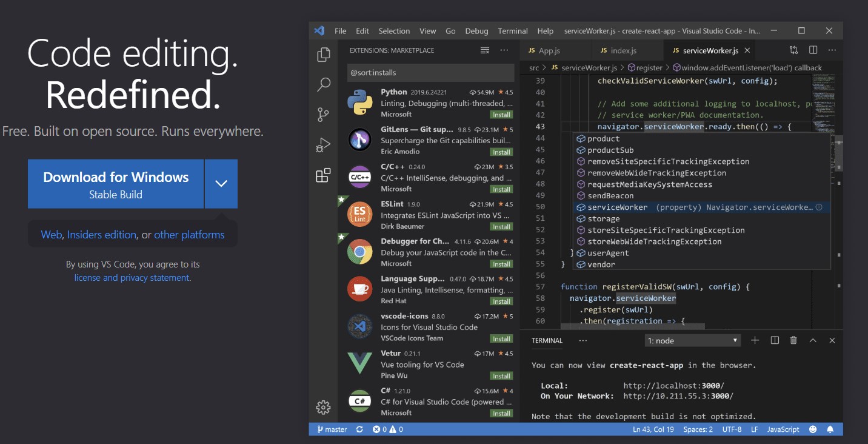Open license and privacy statement link
The image size is (868, 444).
133,278
